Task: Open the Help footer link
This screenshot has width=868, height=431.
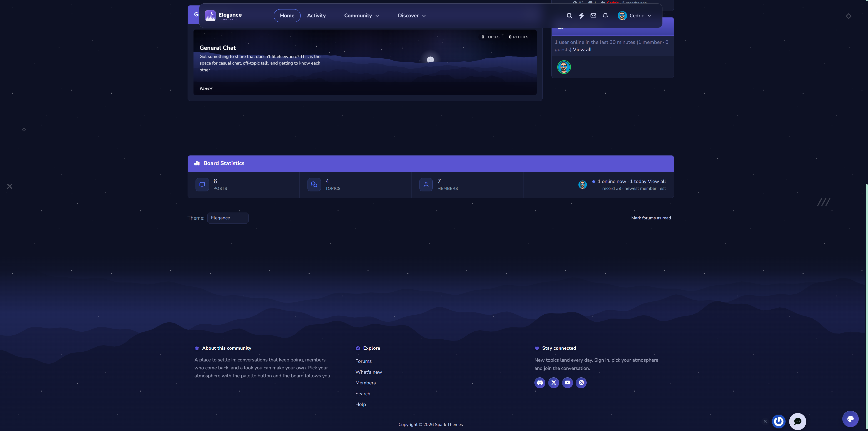Action: point(361,404)
